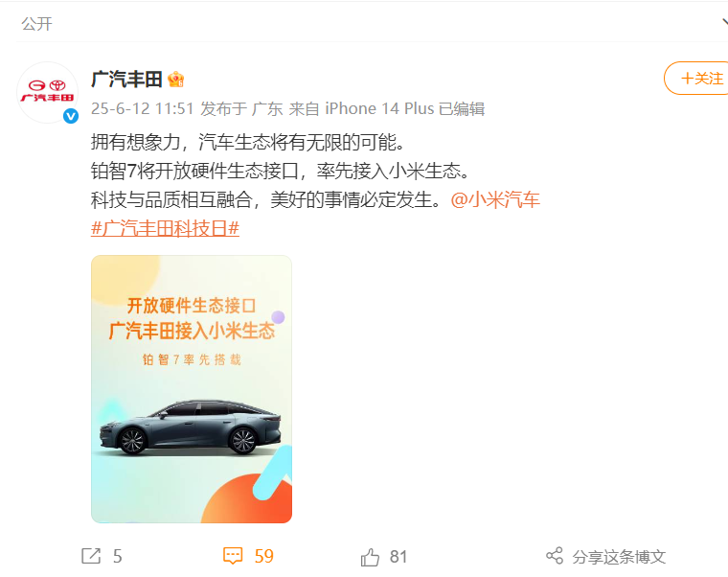Open the @小米汽车 mention link
Image resolution: width=728 pixels, height=577 pixels.
tap(495, 199)
